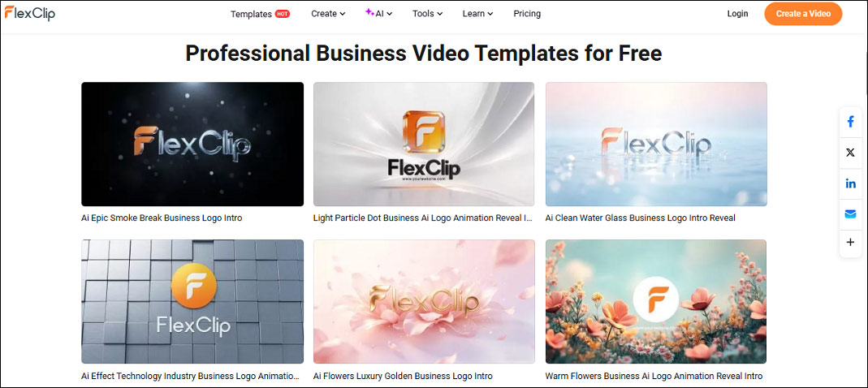This screenshot has height=388, width=868.
Task: Share page via email icon
Action: pos(850,213)
